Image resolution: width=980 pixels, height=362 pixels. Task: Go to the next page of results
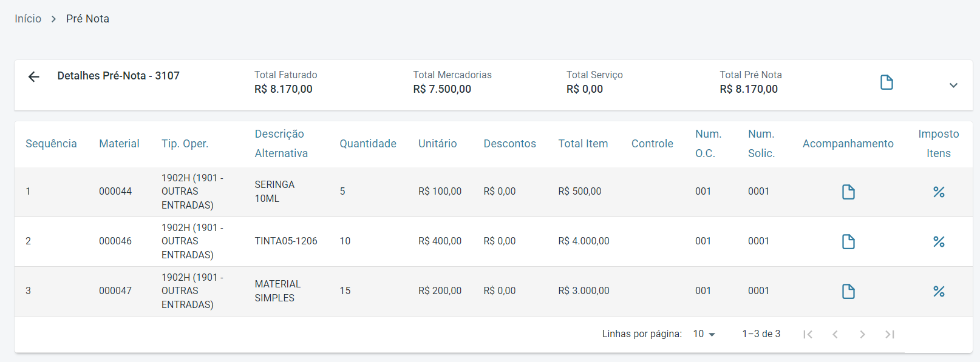point(862,334)
